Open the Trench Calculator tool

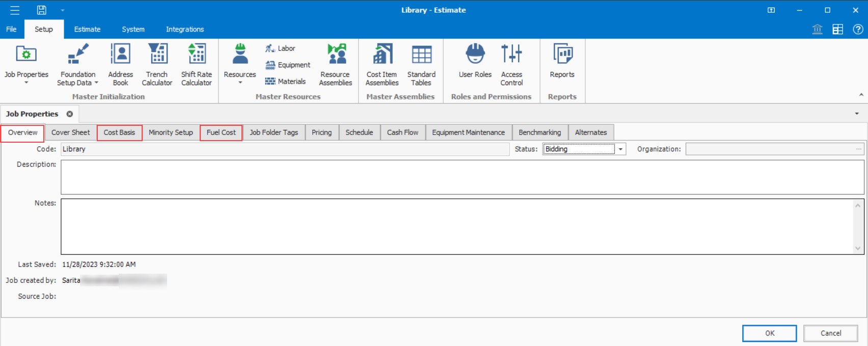[x=157, y=64]
